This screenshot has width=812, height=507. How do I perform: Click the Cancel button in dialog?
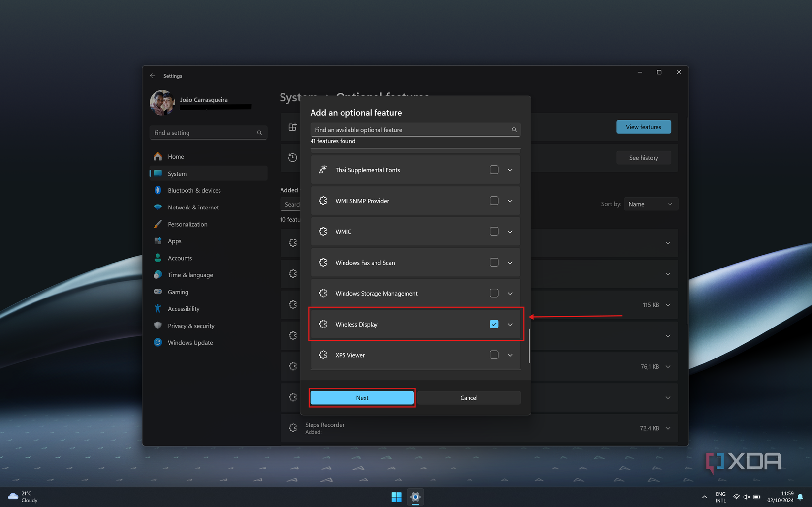[468, 398]
